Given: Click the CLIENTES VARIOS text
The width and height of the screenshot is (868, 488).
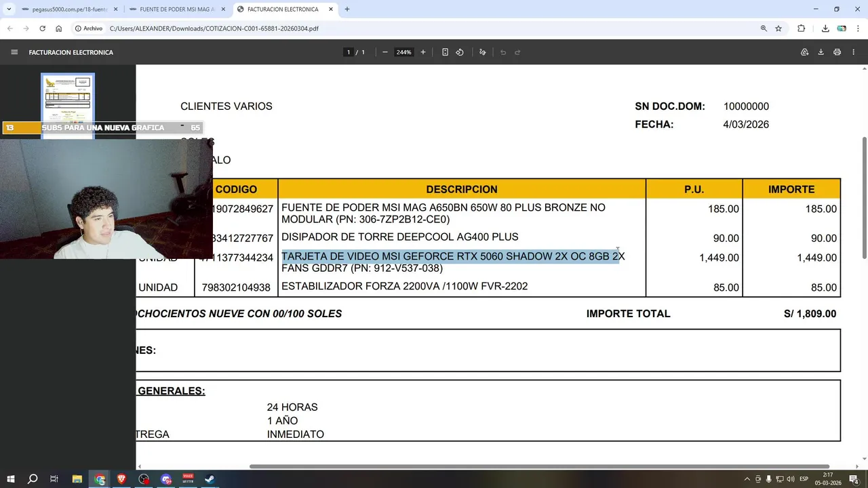Looking at the screenshot, I should click(226, 106).
